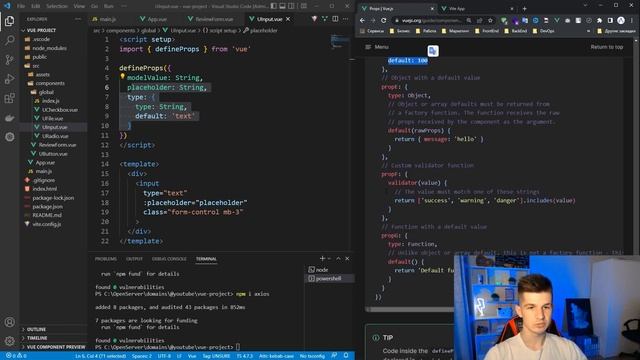Click the Return to top link

[607, 47]
